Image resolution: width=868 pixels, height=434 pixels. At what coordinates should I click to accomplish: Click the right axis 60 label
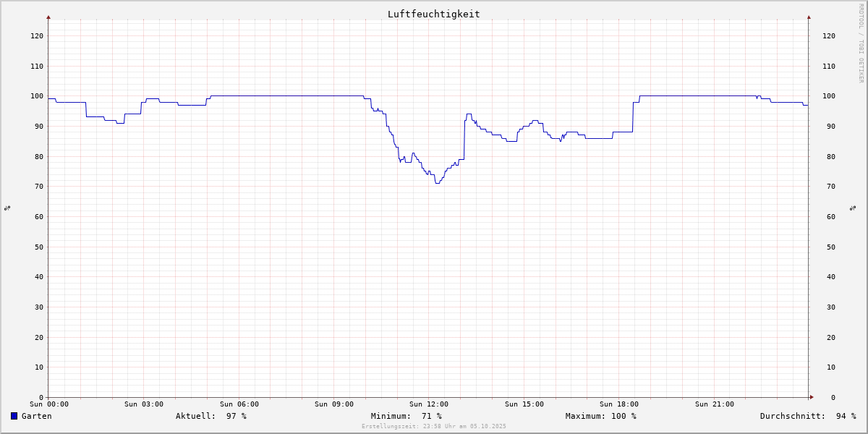(x=831, y=216)
